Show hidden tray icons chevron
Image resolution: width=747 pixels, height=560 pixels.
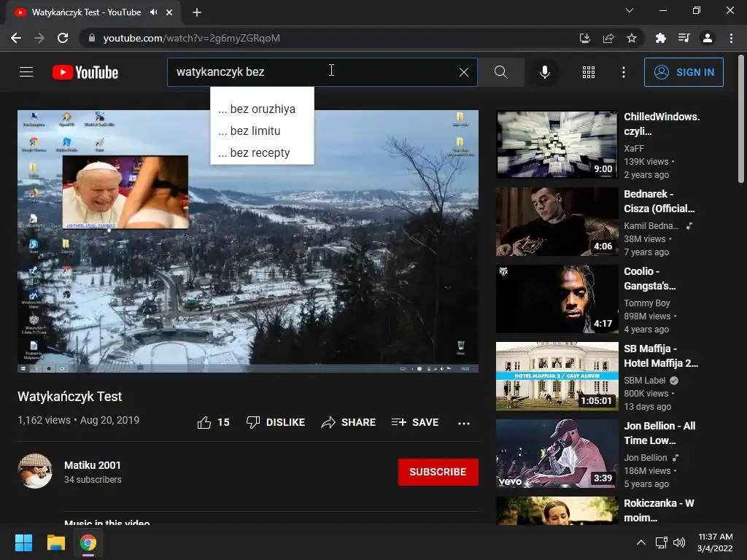click(x=641, y=542)
